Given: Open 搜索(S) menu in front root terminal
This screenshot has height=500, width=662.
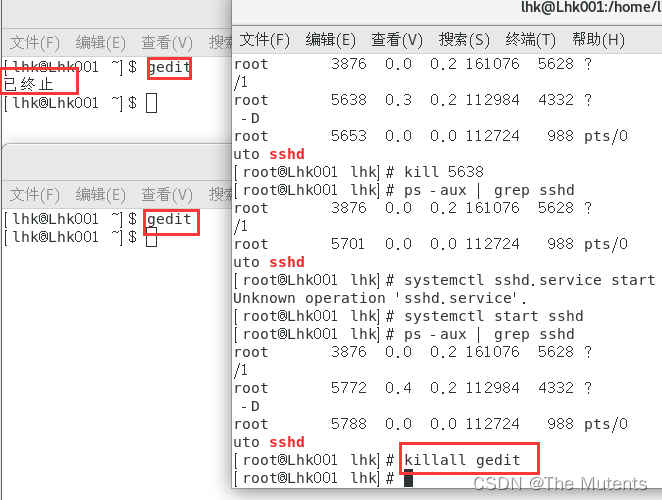Looking at the screenshot, I should (464, 40).
